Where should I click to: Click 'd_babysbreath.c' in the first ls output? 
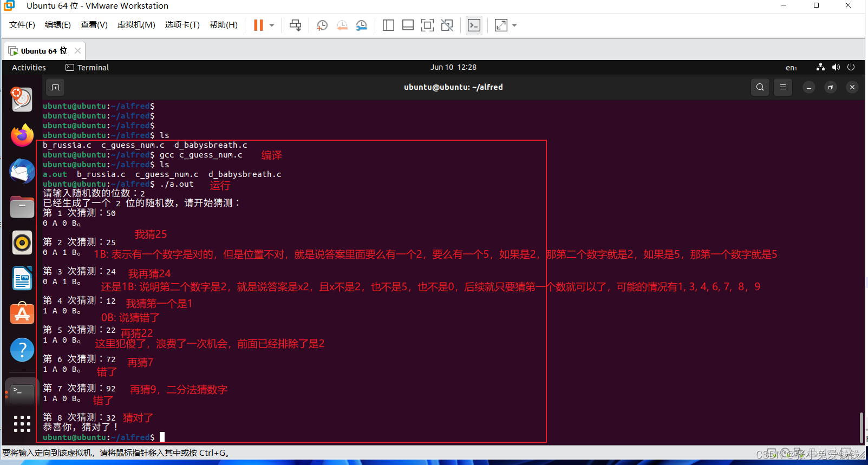pos(211,145)
